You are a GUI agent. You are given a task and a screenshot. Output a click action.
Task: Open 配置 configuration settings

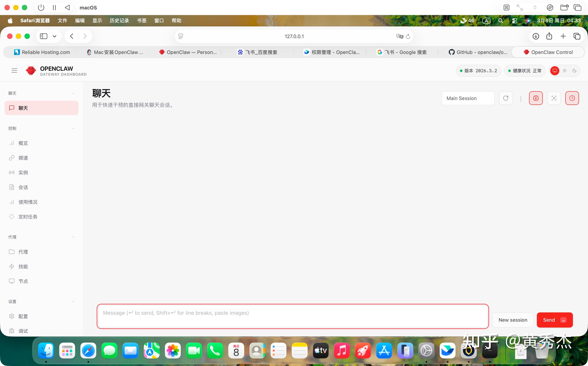coord(23,316)
